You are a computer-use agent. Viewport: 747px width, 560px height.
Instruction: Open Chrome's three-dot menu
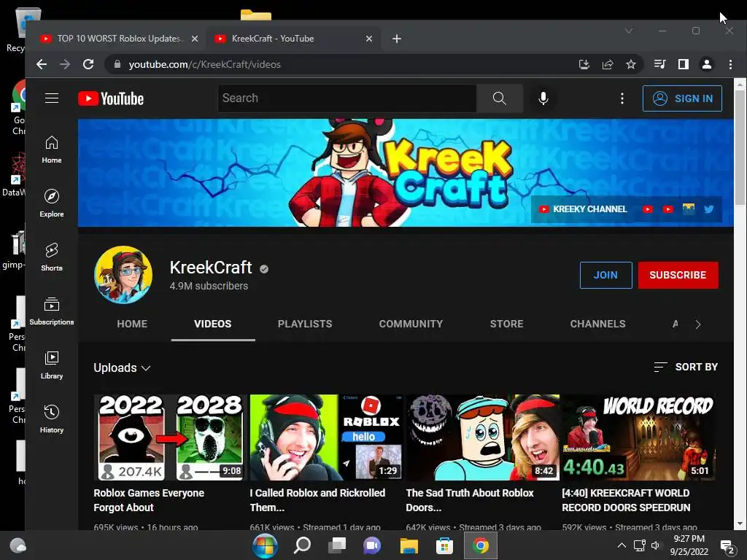(x=730, y=64)
